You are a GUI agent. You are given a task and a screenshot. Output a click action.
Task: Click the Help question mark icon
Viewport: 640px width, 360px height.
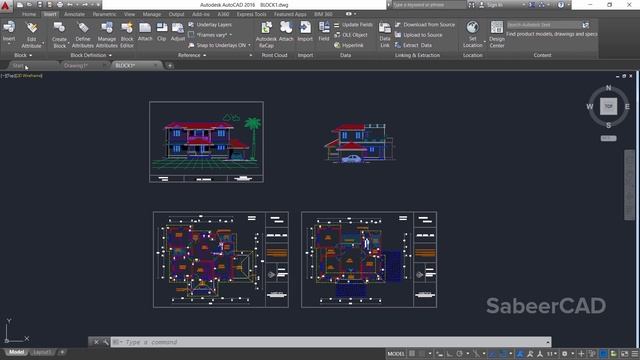[561, 5]
